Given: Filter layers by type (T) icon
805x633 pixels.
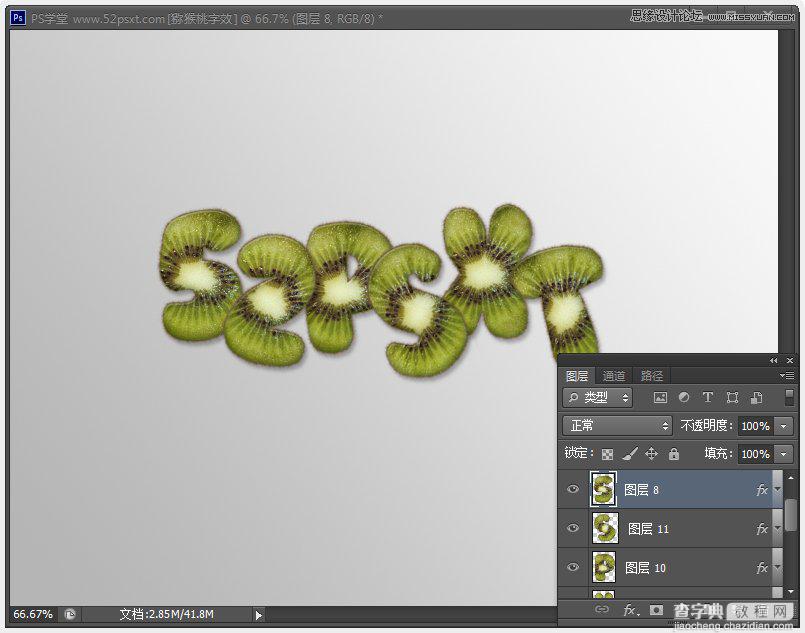Looking at the screenshot, I should [x=708, y=397].
